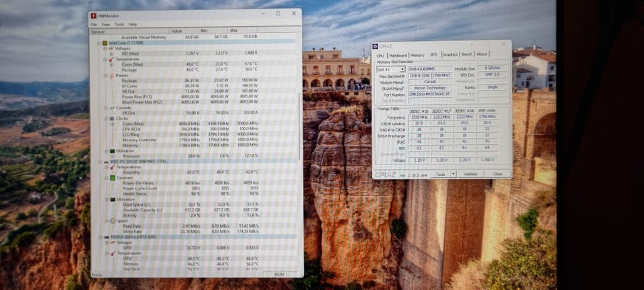Image resolution: width=644 pixels, height=290 pixels.
Task: Click the XMP-3596 column header
Action: pos(488,111)
